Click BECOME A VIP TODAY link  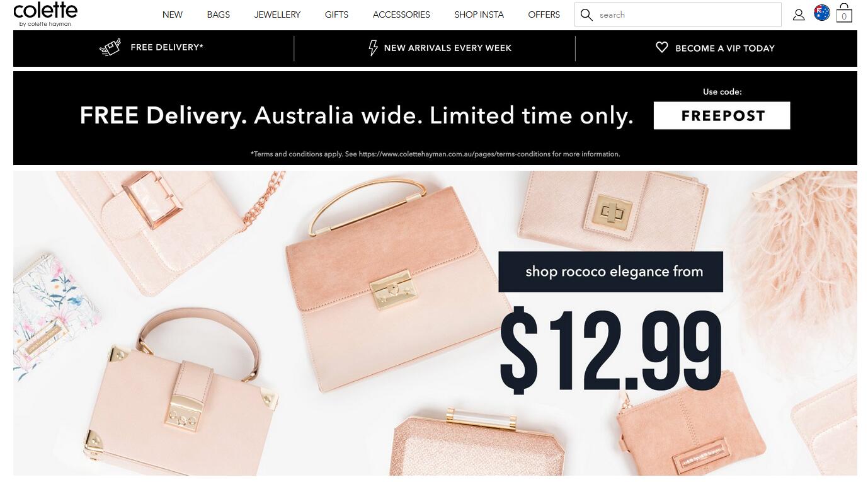725,48
